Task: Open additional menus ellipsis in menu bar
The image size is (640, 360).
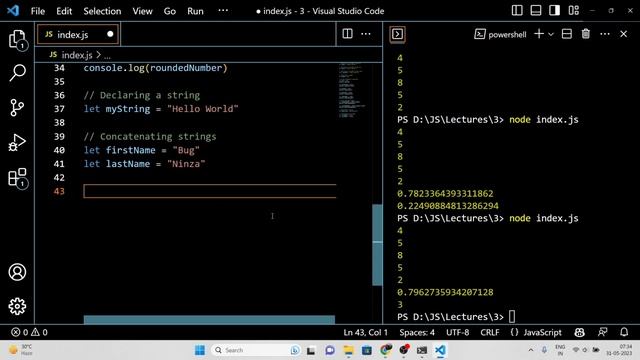Action: [223, 11]
